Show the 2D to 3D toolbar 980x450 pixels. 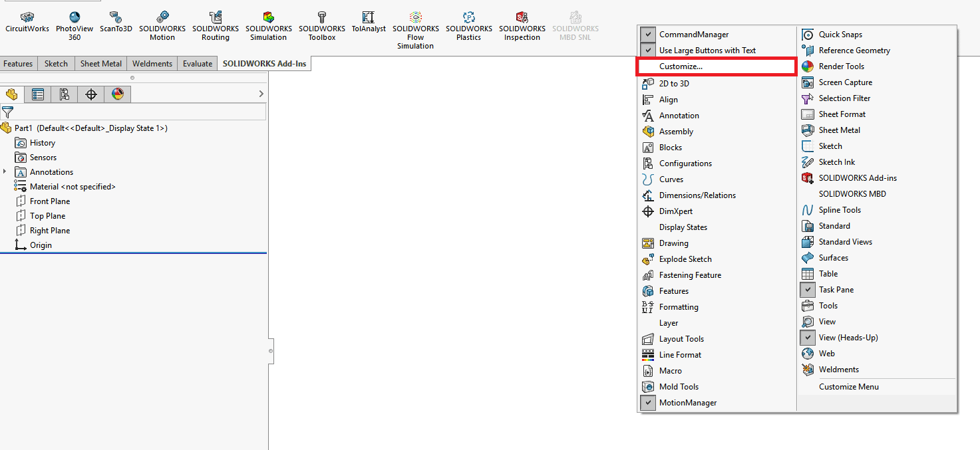pyautogui.click(x=717, y=84)
